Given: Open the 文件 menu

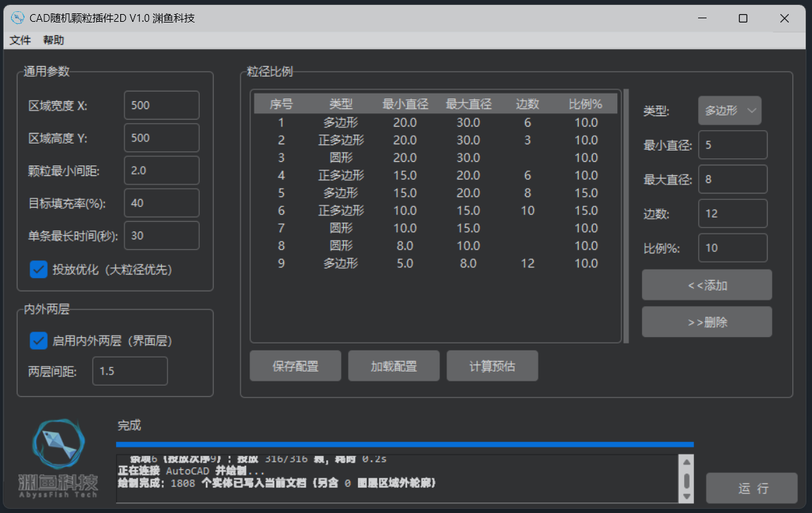Looking at the screenshot, I should click(x=20, y=40).
